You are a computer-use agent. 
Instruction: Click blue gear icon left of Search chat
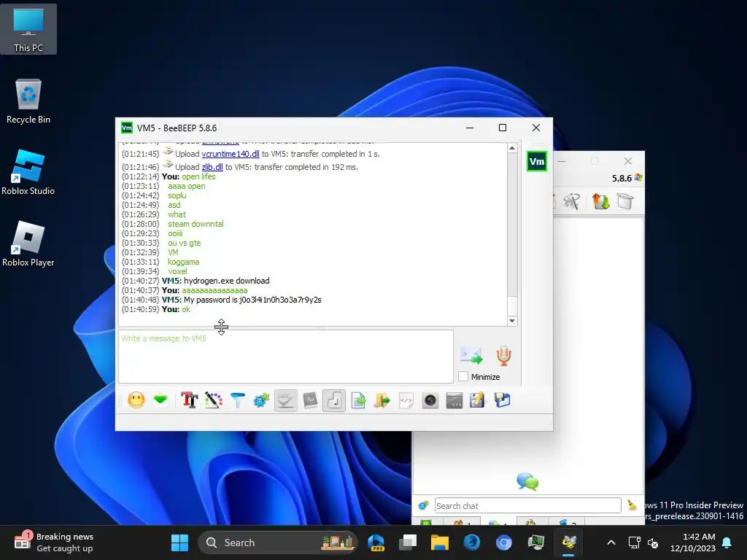tap(424, 506)
